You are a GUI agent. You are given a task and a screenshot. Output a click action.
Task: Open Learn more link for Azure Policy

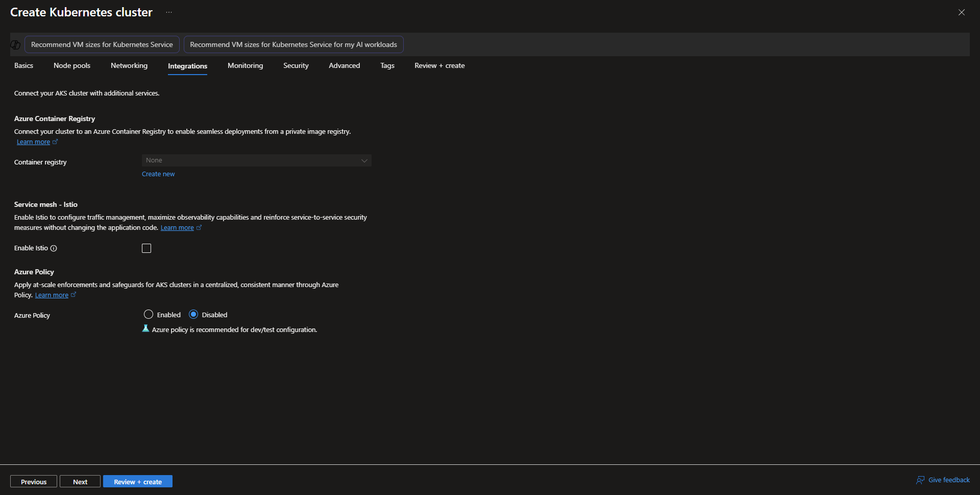52,295
